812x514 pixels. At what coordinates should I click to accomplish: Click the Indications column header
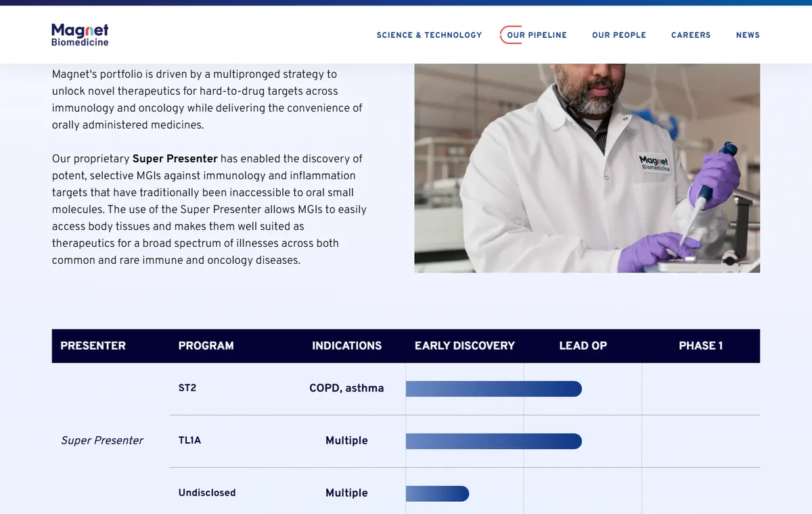click(x=346, y=346)
